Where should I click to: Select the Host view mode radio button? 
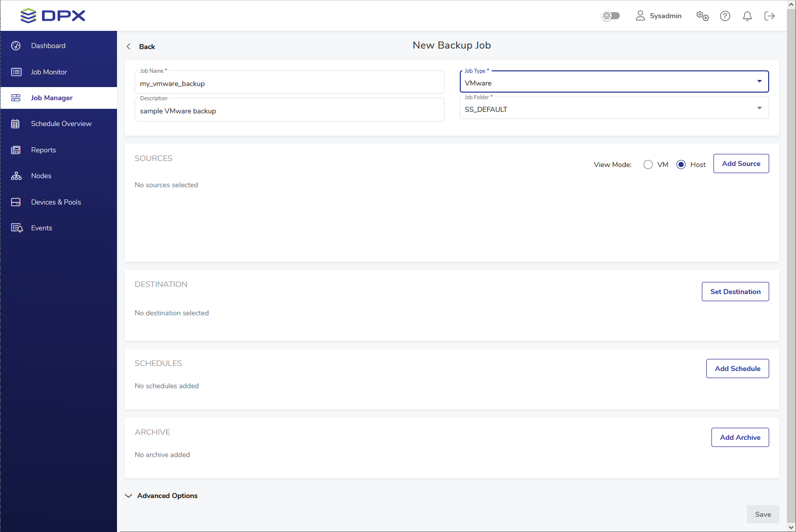pyautogui.click(x=681, y=165)
